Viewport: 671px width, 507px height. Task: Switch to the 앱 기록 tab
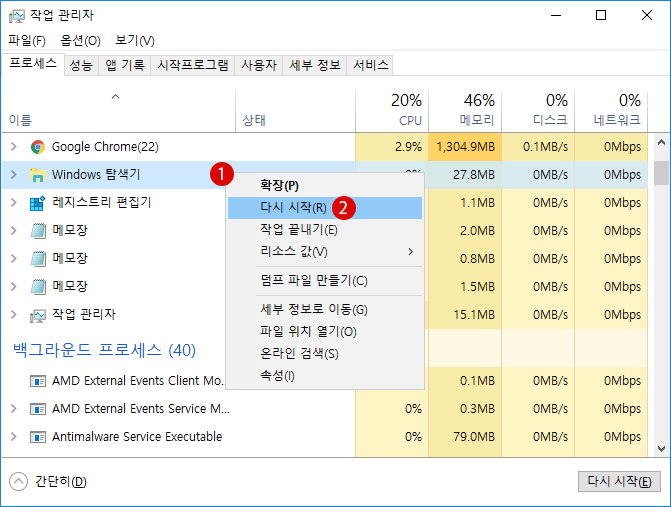(125, 65)
